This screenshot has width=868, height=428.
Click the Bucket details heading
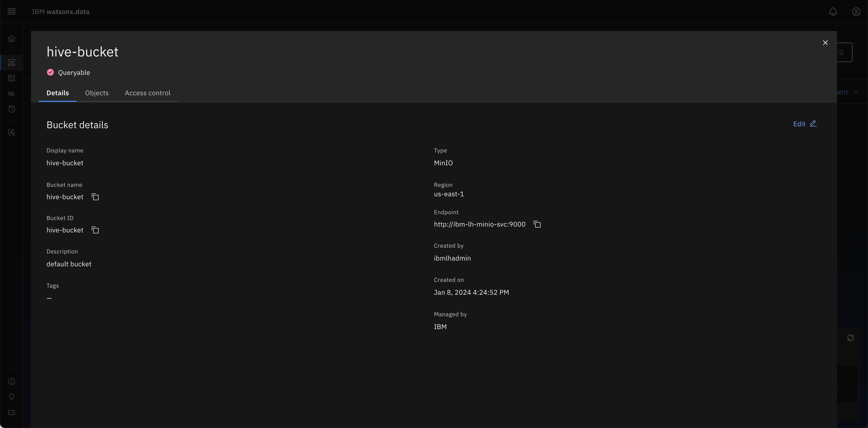[77, 125]
